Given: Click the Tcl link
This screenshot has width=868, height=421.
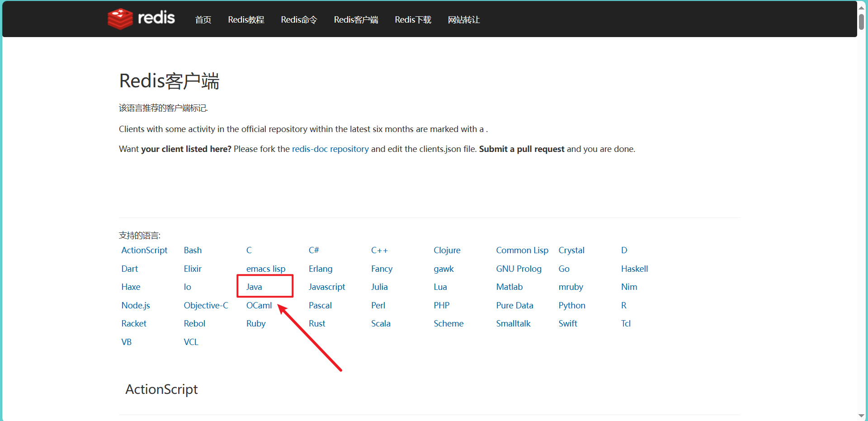Looking at the screenshot, I should click(626, 324).
